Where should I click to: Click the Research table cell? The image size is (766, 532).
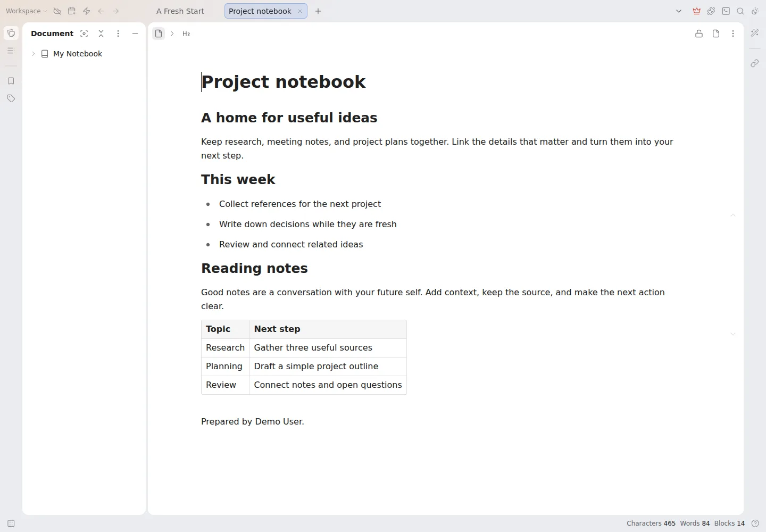click(225, 348)
